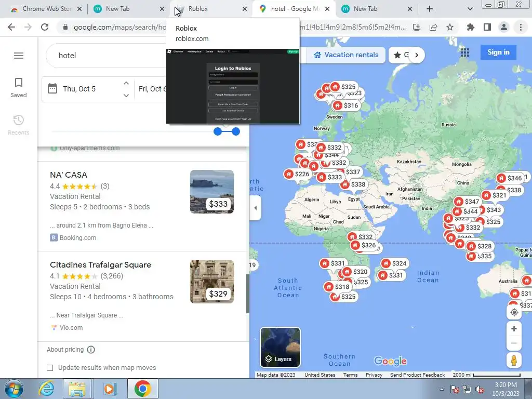The height and width of the screenshot is (399, 532).
Task: Click the show your location icon on map
Action: point(514,312)
